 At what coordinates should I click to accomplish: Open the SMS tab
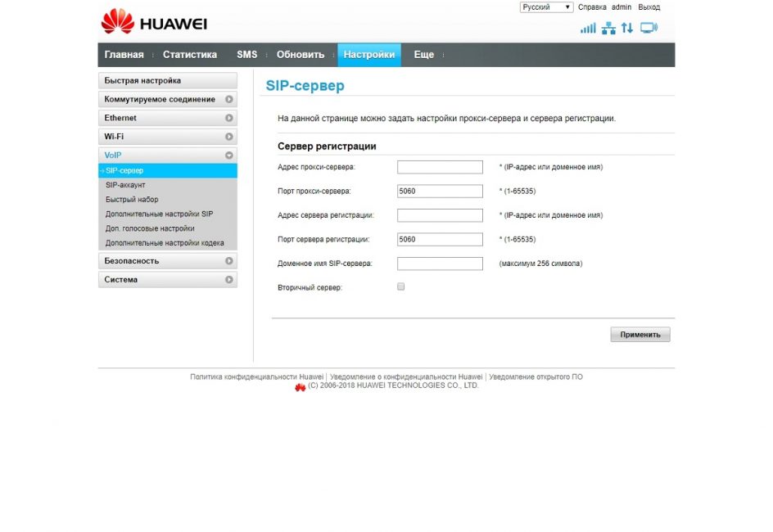(x=246, y=55)
